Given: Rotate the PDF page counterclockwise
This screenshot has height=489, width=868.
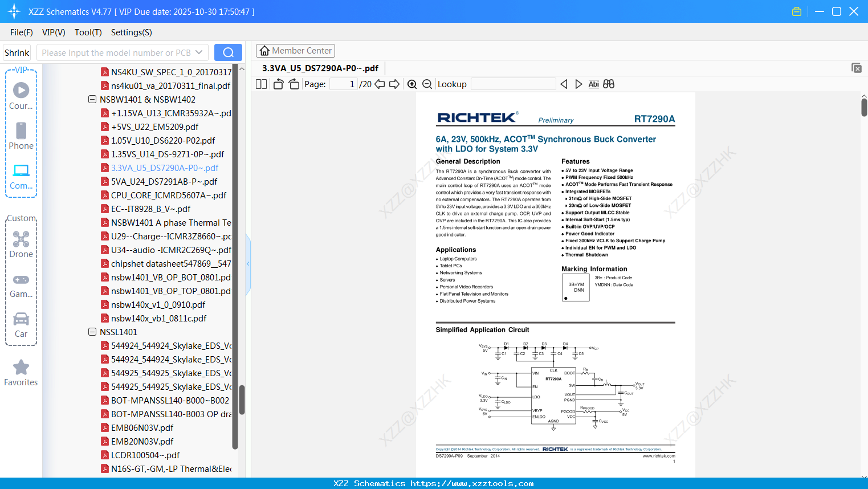Looking at the screenshot, I should [278, 84].
